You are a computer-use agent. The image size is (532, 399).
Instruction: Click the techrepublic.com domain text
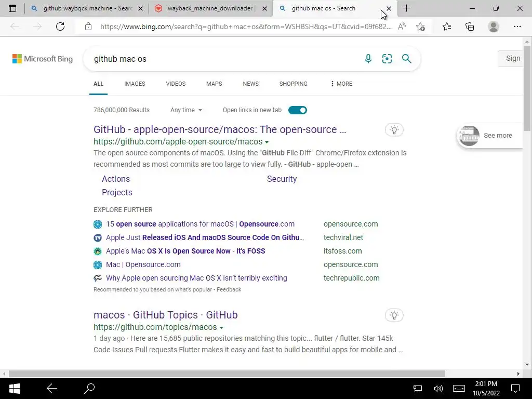point(352,278)
